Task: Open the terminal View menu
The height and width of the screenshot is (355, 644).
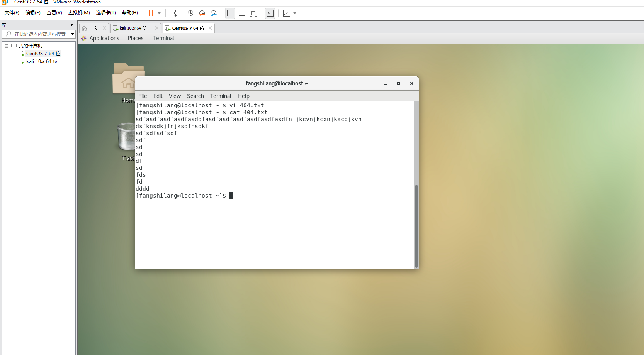Action: pyautogui.click(x=175, y=96)
